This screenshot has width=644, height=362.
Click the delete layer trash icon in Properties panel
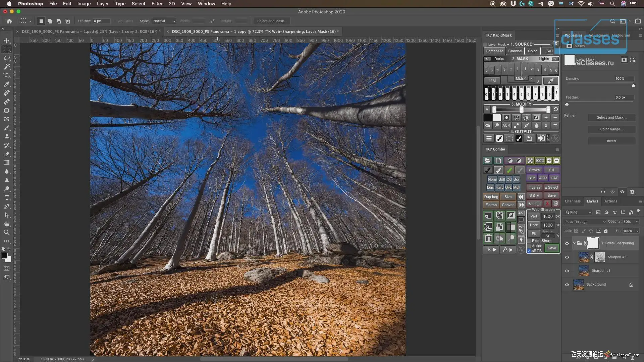632,192
